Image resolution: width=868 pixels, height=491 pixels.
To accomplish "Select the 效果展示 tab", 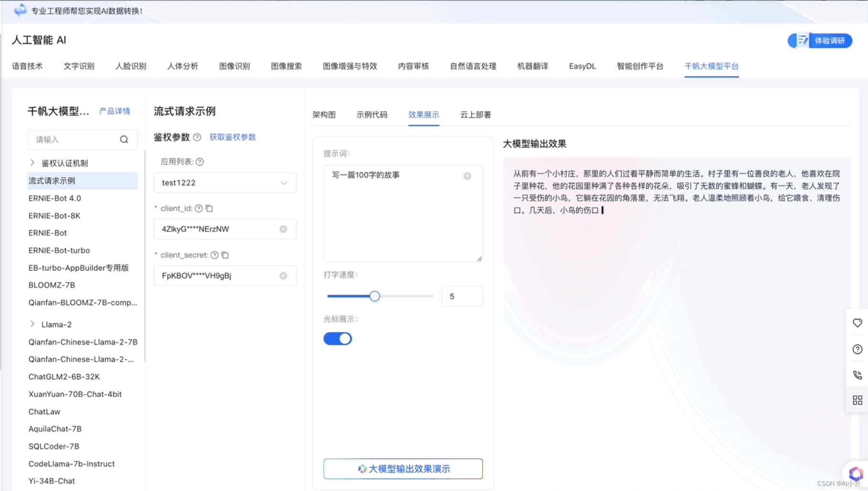I will pos(423,115).
